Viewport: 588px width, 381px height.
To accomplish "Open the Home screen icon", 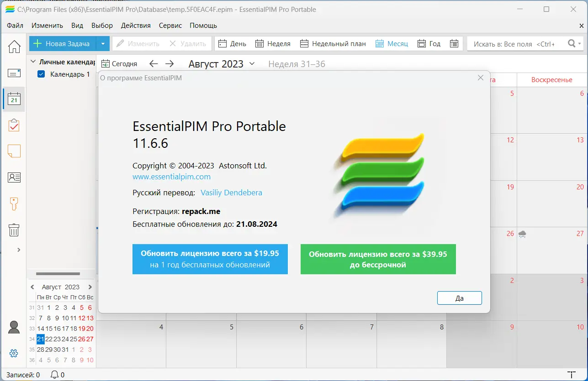I will tap(14, 47).
